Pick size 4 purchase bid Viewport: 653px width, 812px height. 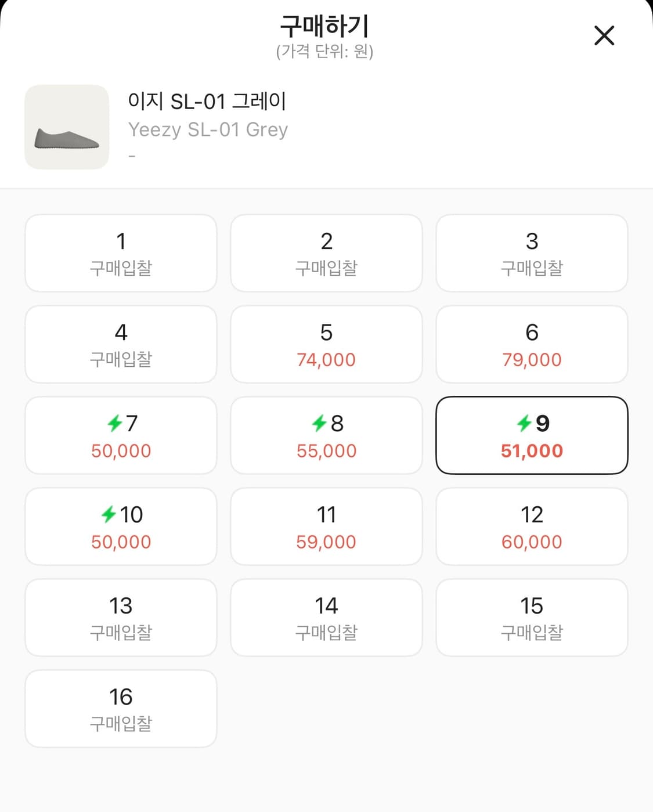121,344
